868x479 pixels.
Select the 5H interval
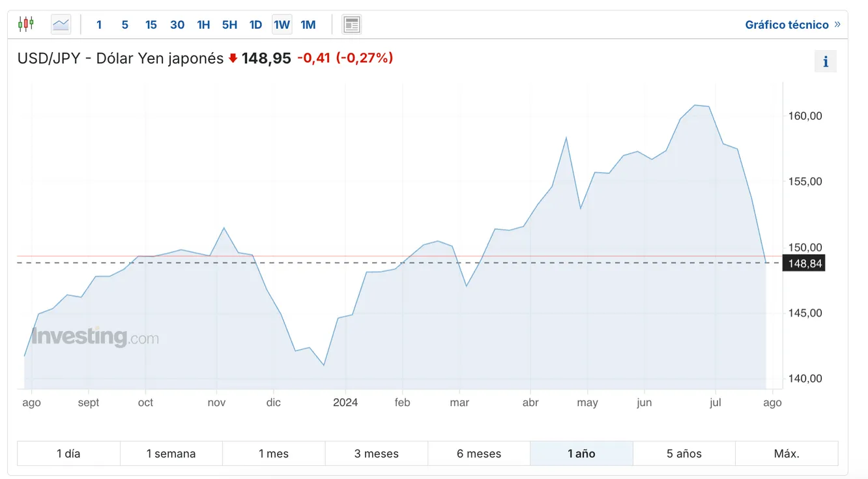pyautogui.click(x=229, y=25)
